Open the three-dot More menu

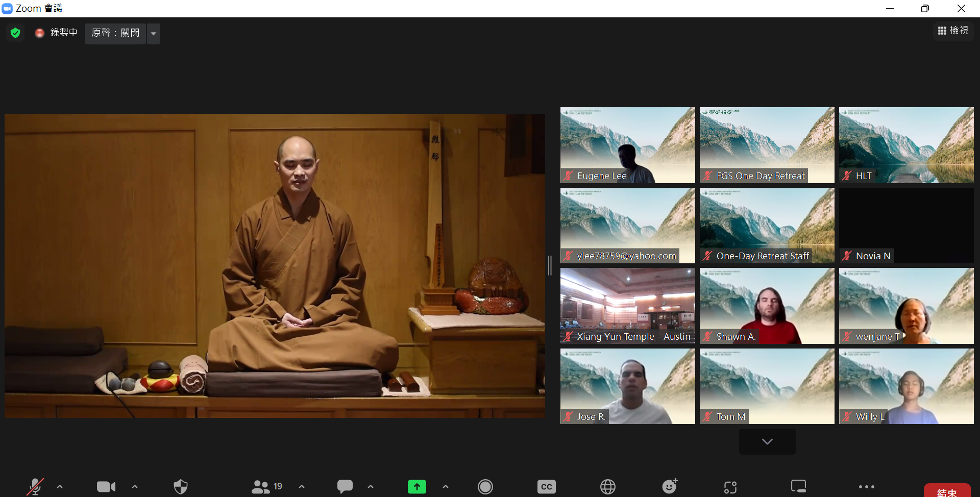pos(866,487)
